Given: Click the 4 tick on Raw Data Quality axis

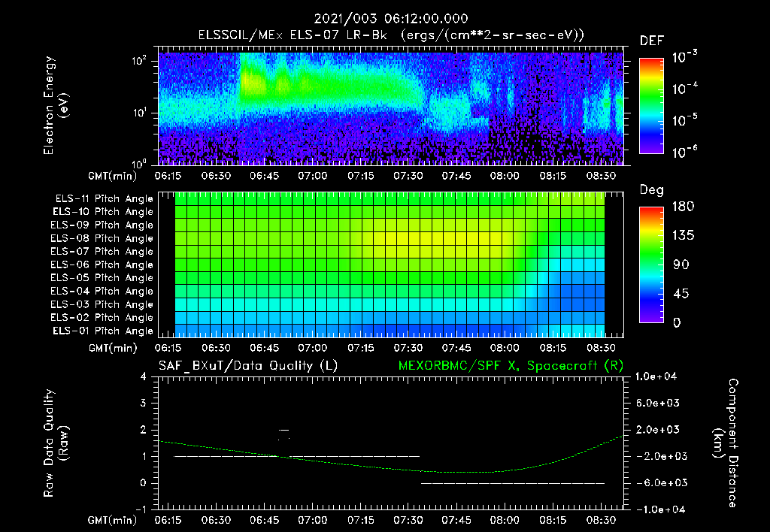Looking at the screenshot, I should [x=144, y=377].
